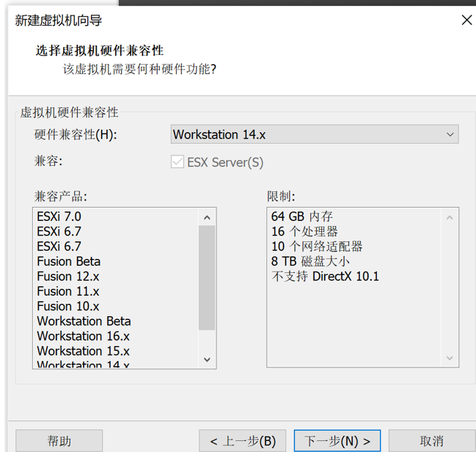This screenshot has height=452, width=476.
Task: Toggle the ESX Server(S) checkbox
Action: click(x=177, y=162)
